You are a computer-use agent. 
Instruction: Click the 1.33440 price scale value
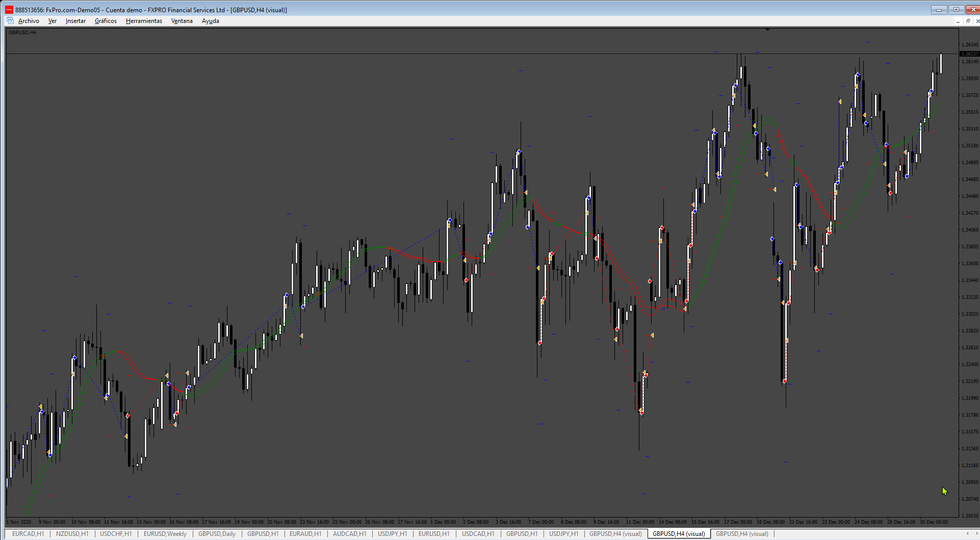(x=969, y=280)
